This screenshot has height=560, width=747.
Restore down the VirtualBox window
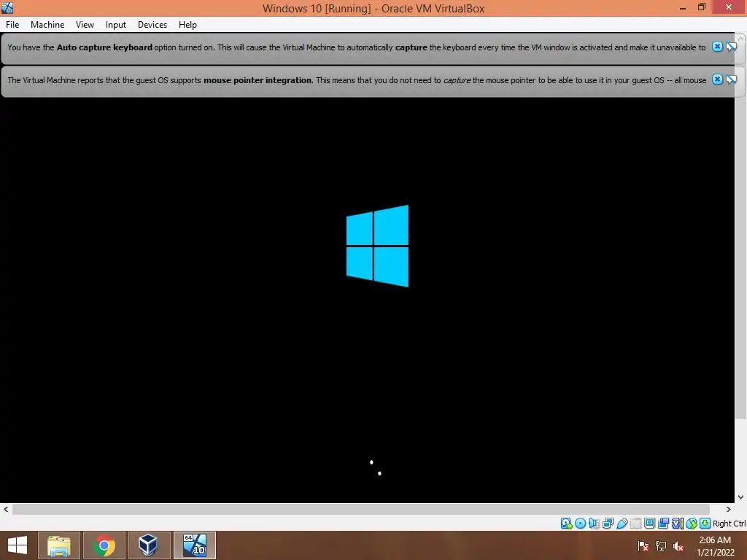coord(701,7)
